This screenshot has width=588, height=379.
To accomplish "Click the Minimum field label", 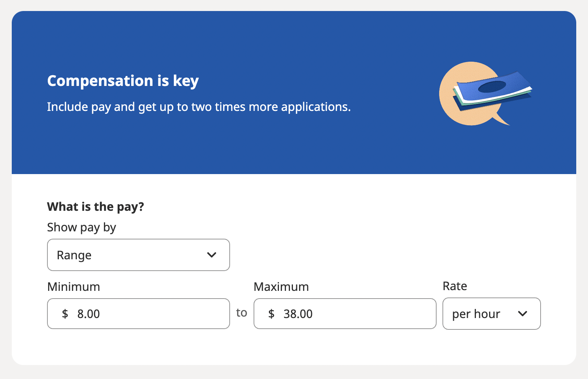I will (x=74, y=287).
